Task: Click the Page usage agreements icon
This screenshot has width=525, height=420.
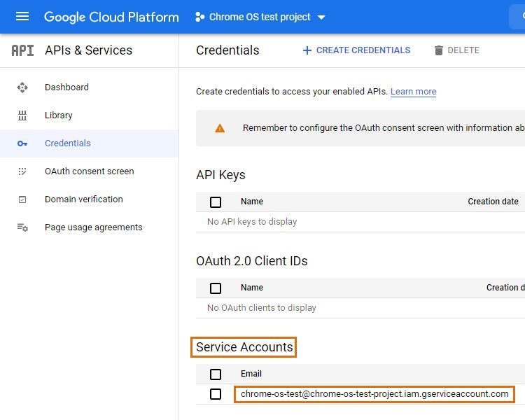Action: tap(22, 227)
